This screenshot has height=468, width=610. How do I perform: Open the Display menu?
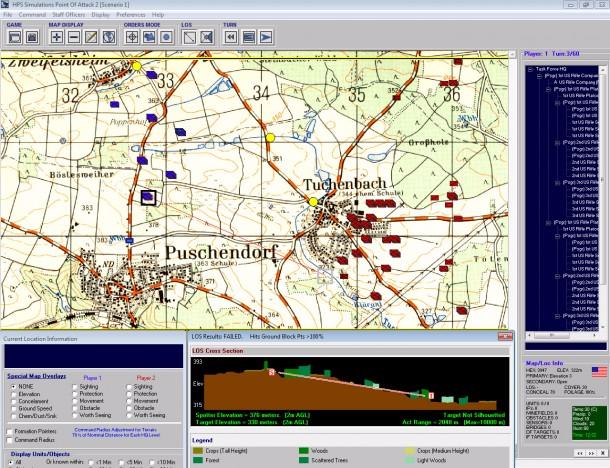(100, 15)
